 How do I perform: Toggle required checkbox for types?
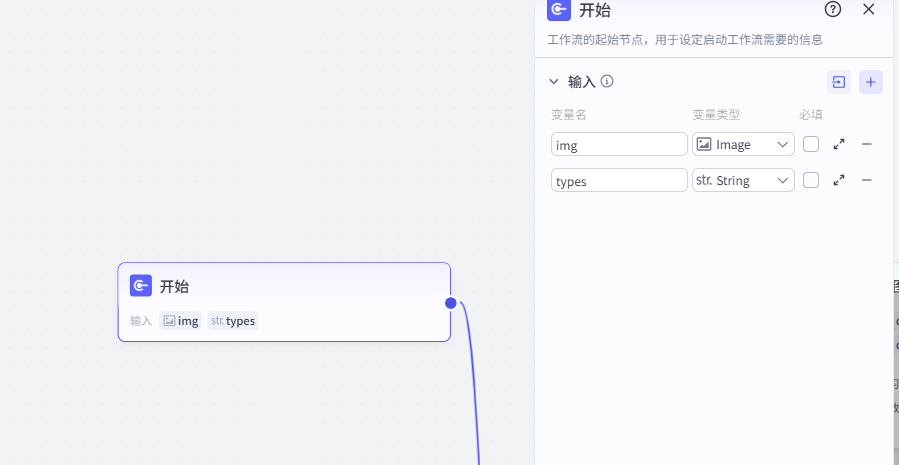click(811, 180)
